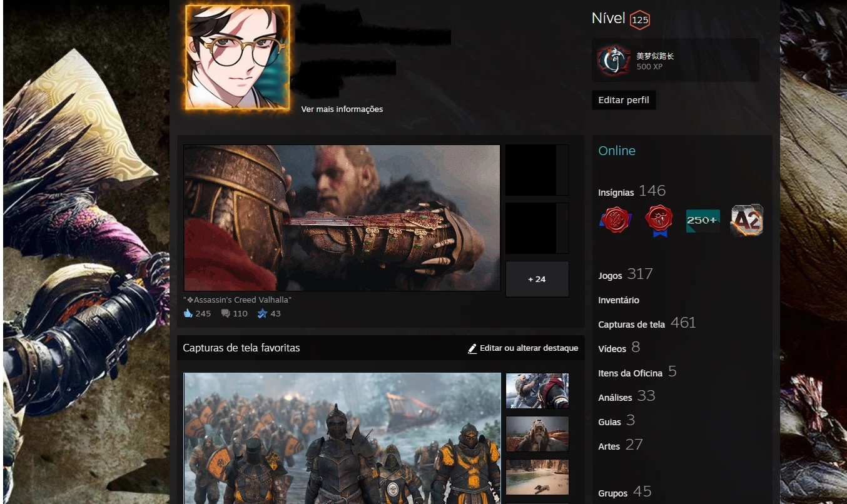Viewport: 847px width, 504px height.
Task: Open the Inventário link
Action: click(x=619, y=300)
